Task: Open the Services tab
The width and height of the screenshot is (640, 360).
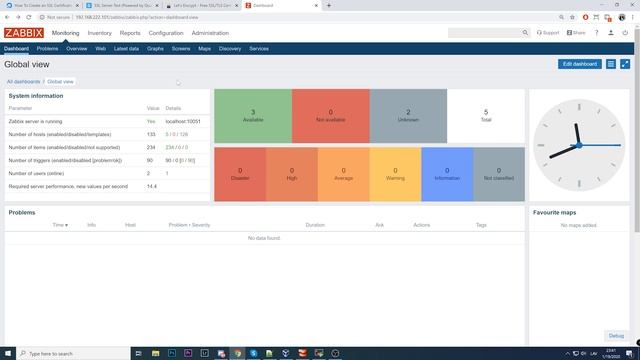Action: [x=259, y=49]
